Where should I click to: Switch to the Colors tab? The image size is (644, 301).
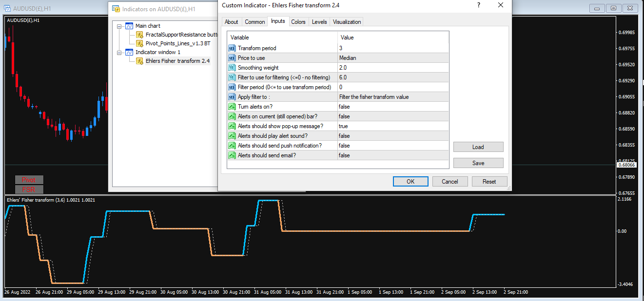click(298, 22)
